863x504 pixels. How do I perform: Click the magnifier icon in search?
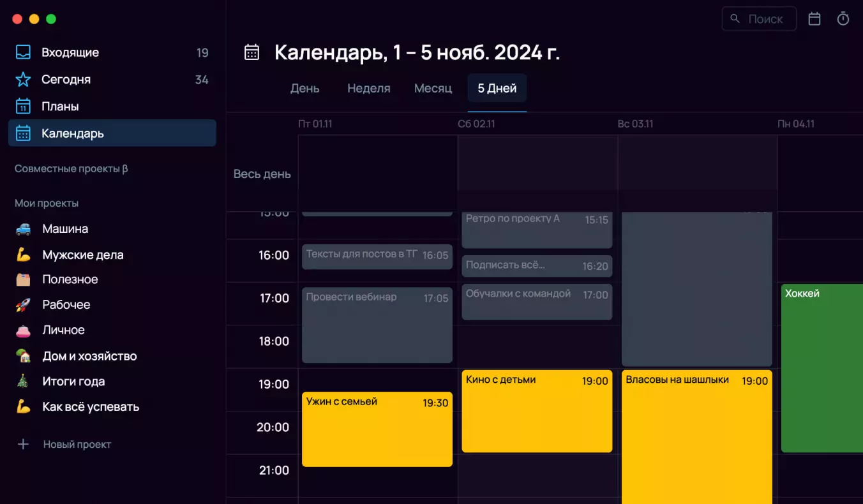(735, 19)
